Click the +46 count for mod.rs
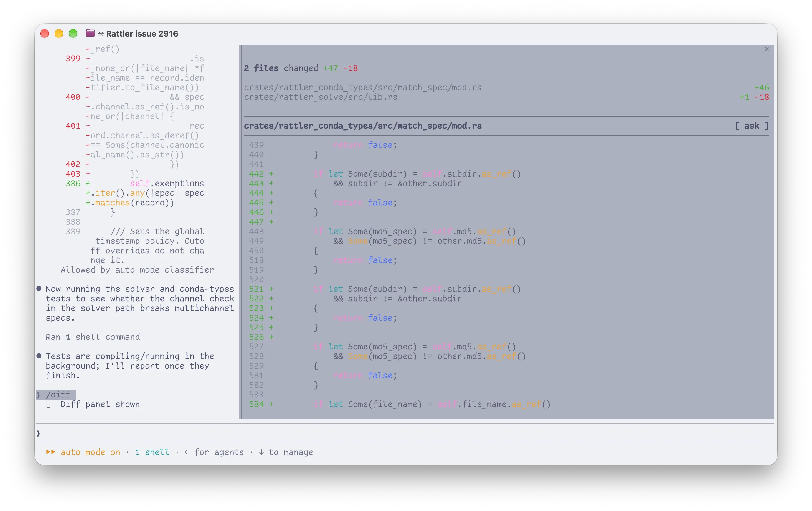The height and width of the screenshot is (511, 812). pyautogui.click(x=762, y=87)
